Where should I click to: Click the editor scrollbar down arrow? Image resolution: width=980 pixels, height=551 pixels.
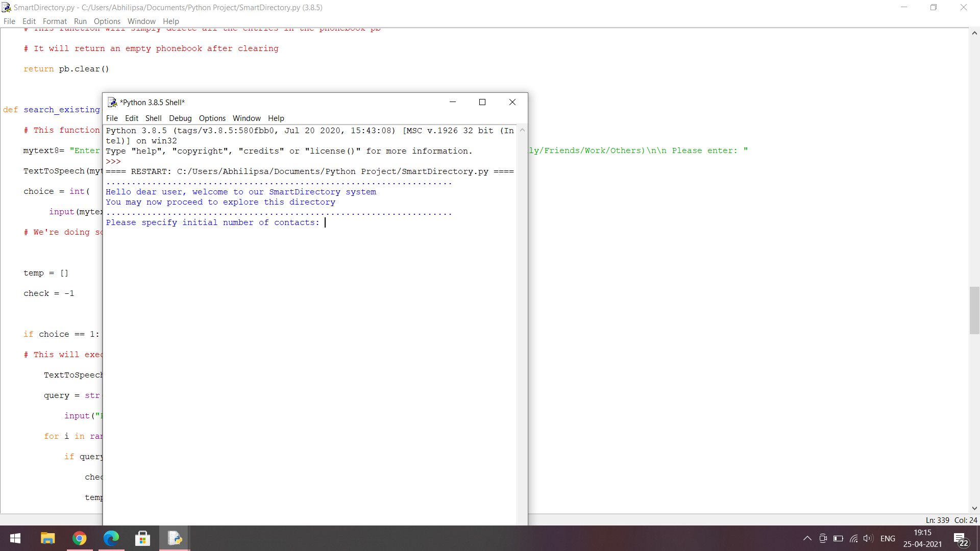pos(974,508)
